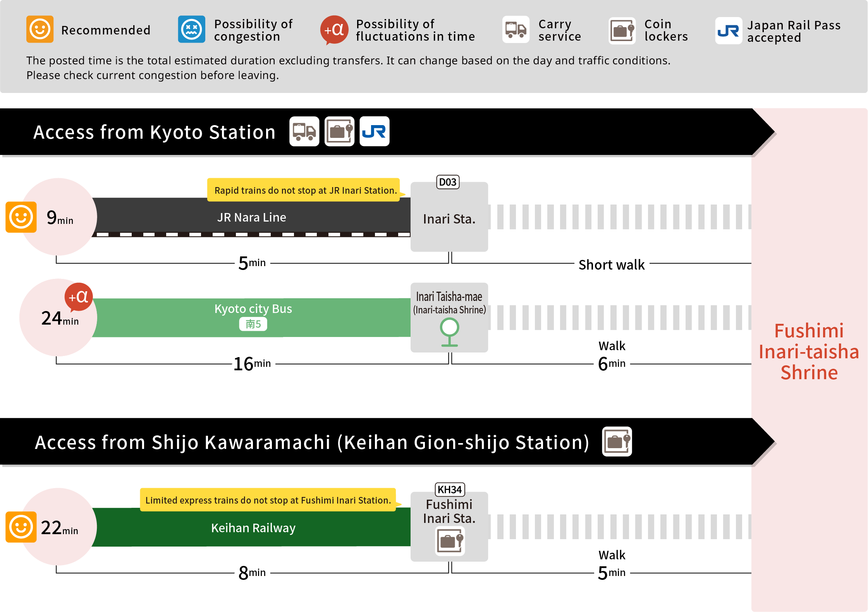The width and height of the screenshot is (868, 612).
Task: Click the Inari Taisha-mae stop label
Action: point(449,303)
